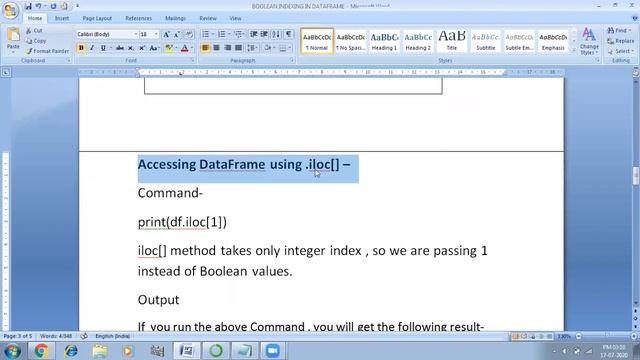640x360 pixels.
Task: Toggle Italic formatting
Action: (x=92, y=48)
